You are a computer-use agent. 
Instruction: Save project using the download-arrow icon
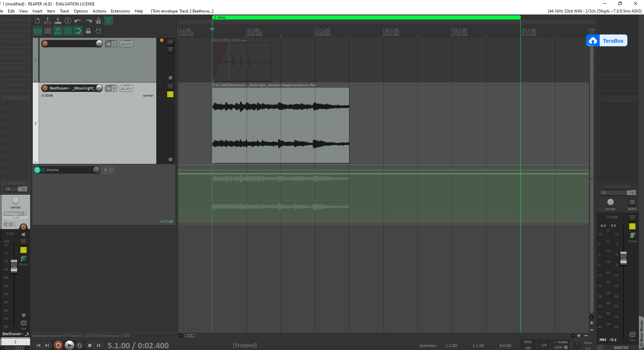58,21
